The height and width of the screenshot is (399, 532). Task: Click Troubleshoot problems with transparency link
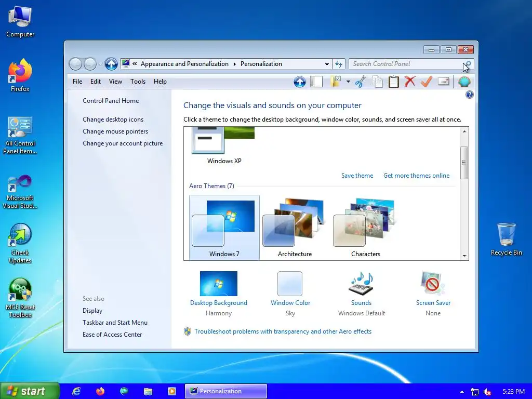point(283,331)
